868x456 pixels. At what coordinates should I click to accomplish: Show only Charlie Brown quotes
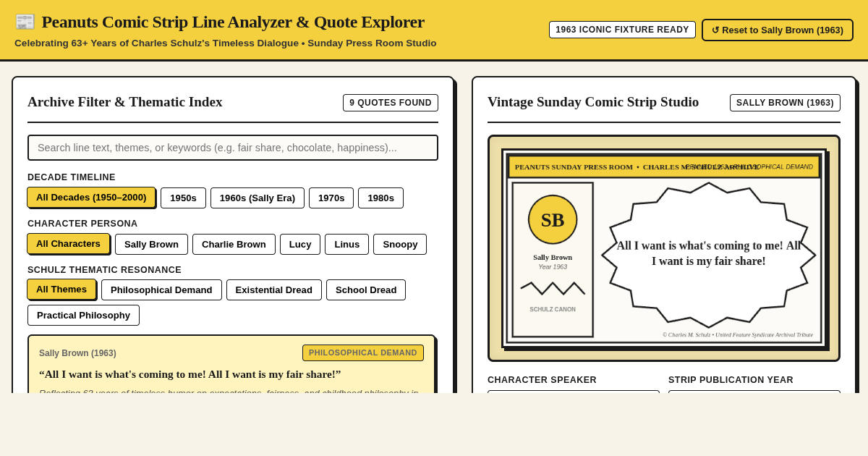click(234, 244)
